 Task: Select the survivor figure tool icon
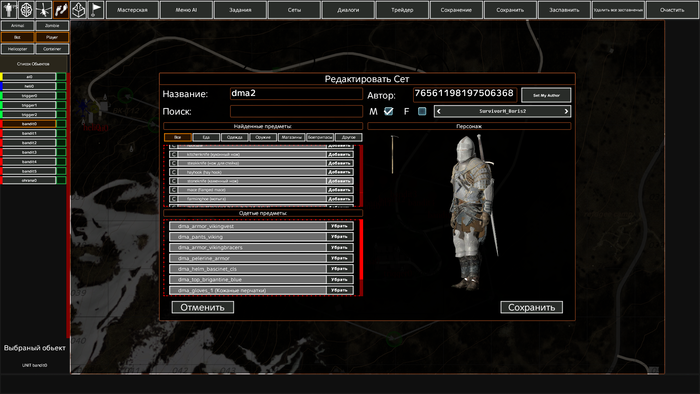pyautogui.click(x=9, y=9)
